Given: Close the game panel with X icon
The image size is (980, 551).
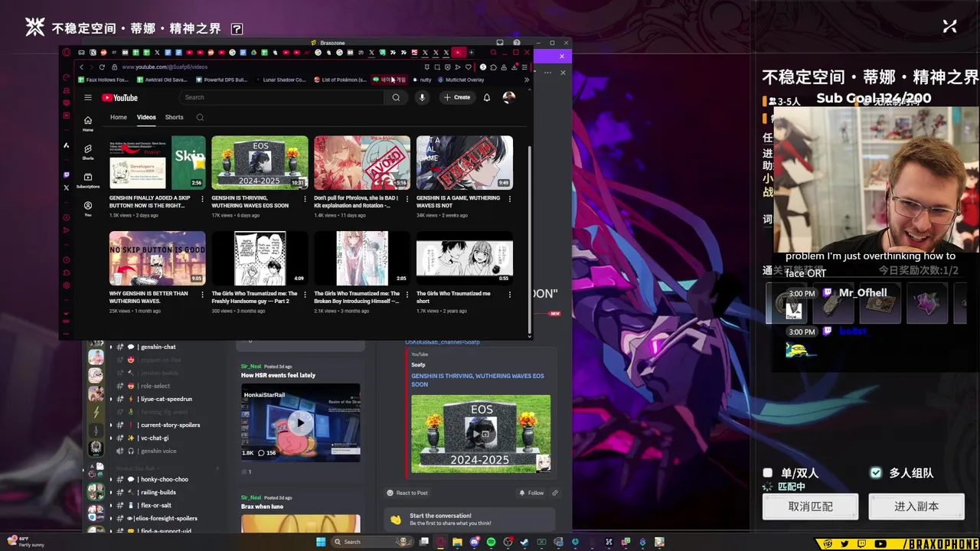Looking at the screenshot, I should 950,27.
